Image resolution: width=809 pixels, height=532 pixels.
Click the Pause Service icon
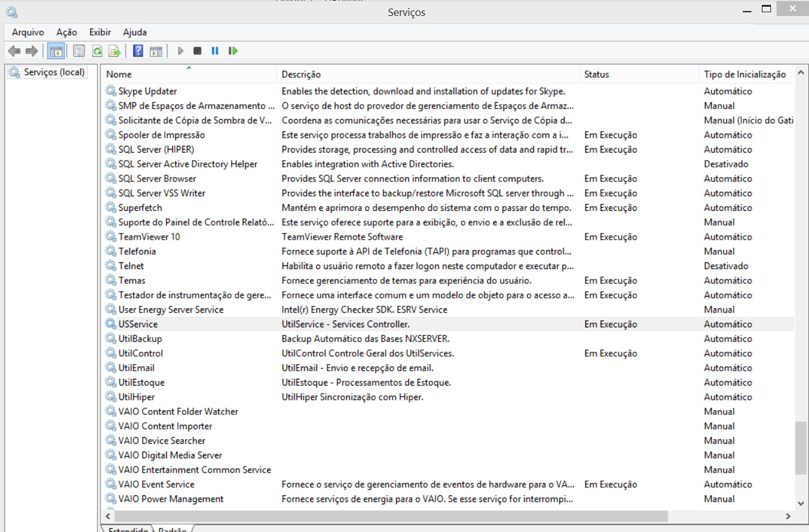(x=215, y=51)
